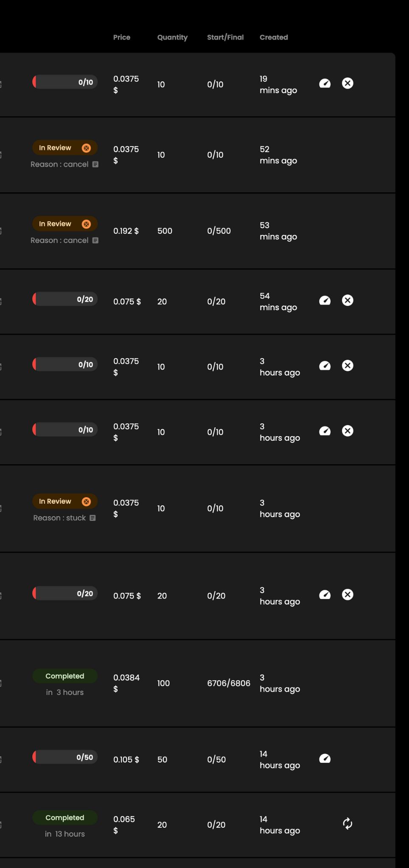Click the refill icon on completed 0.065 $ order
The height and width of the screenshot is (868, 409).
(347, 823)
